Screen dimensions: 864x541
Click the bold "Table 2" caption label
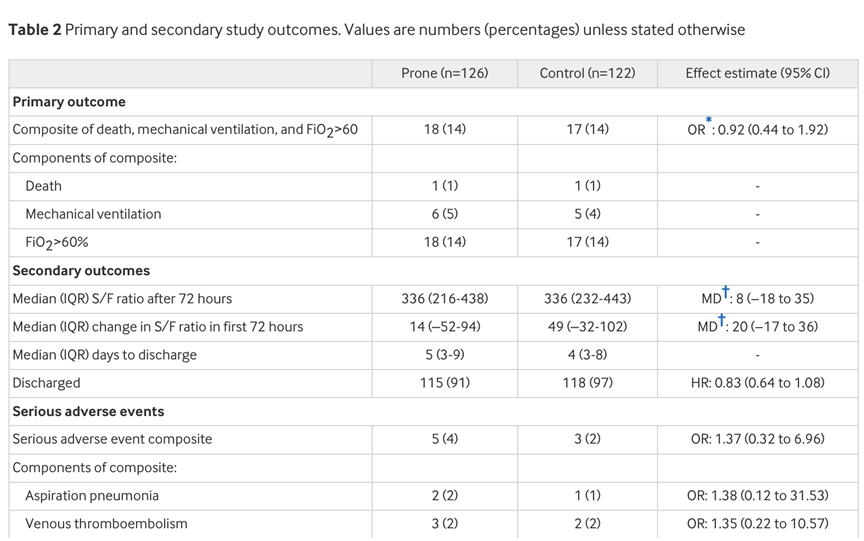pyautogui.click(x=33, y=30)
